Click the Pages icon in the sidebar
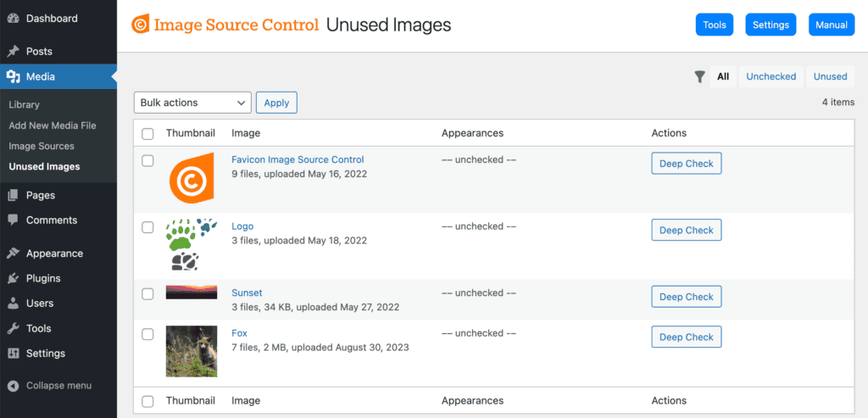This screenshot has height=418, width=868. coord(14,195)
